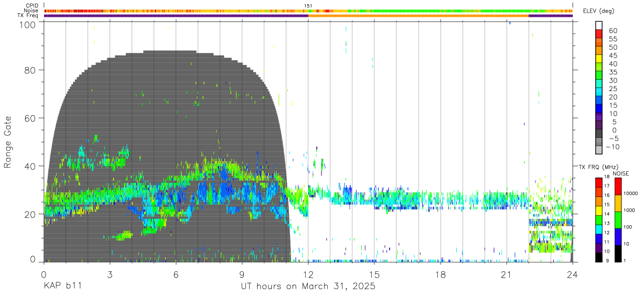
Task: Click the 'ELEV (deg)' colorbar title
Action: [x=599, y=11]
